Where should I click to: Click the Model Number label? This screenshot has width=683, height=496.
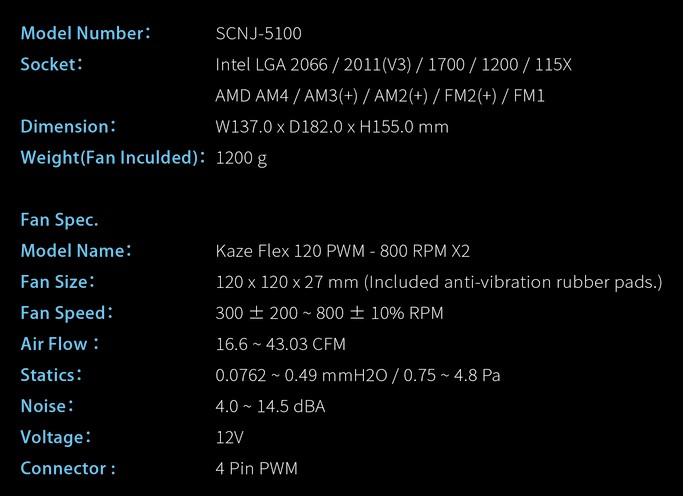click(84, 33)
